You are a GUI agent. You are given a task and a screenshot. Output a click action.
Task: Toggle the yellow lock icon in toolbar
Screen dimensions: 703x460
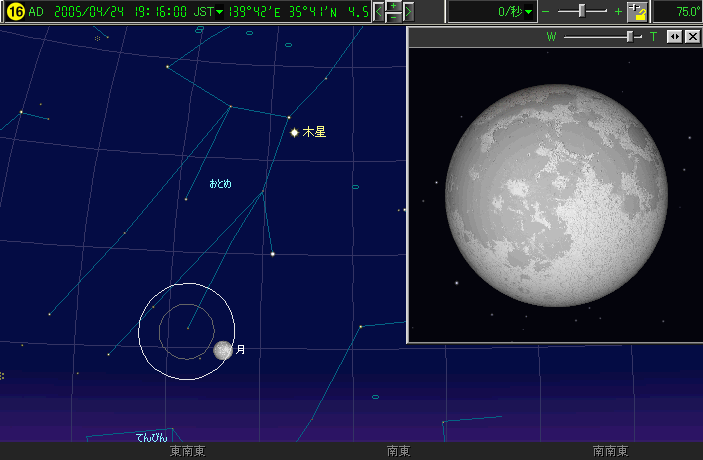(x=638, y=12)
